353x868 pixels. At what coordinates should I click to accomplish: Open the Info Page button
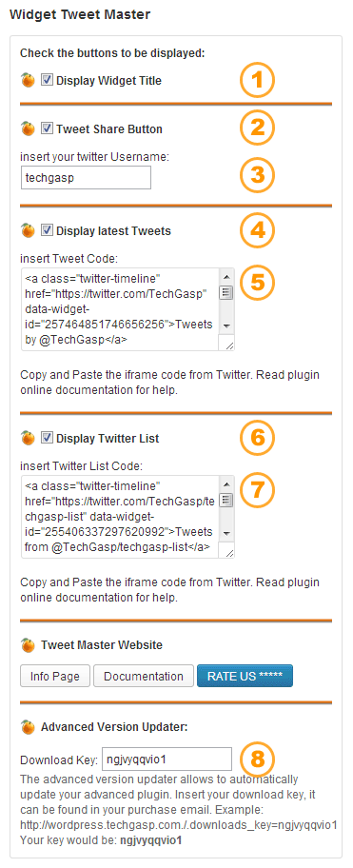coord(55,676)
